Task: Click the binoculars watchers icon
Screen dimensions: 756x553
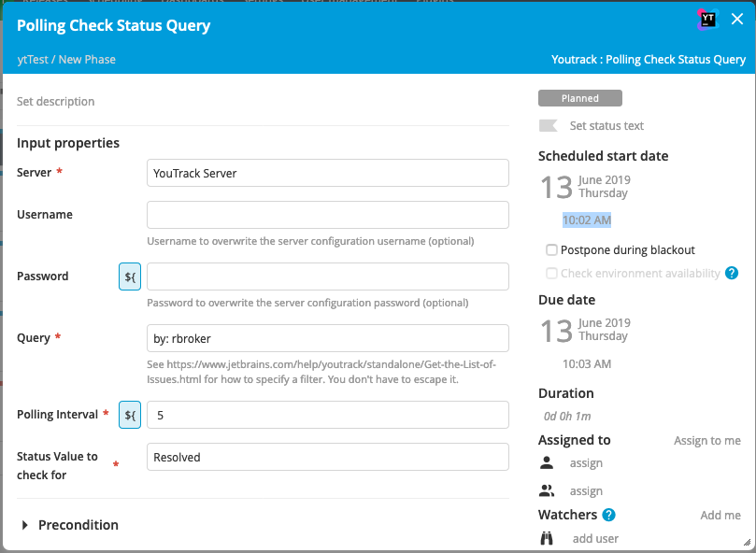Action: (x=547, y=538)
